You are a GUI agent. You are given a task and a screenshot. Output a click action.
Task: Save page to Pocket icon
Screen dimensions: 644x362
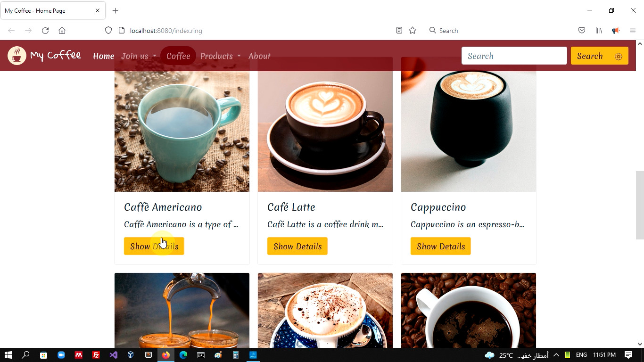(x=582, y=31)
